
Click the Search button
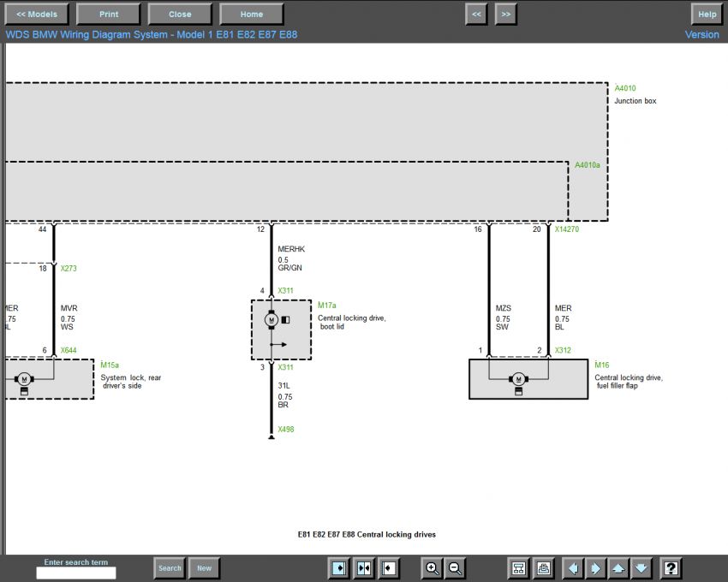170,568
